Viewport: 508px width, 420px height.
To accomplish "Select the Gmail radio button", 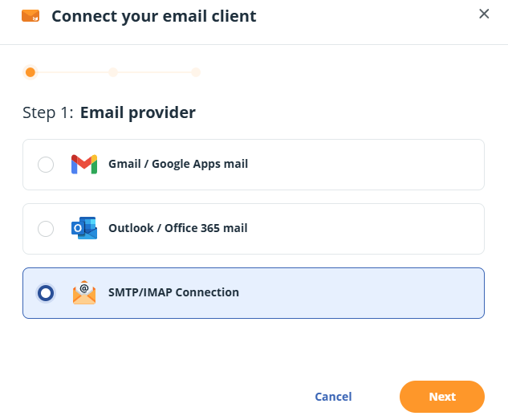I will [x=46, y=165].
